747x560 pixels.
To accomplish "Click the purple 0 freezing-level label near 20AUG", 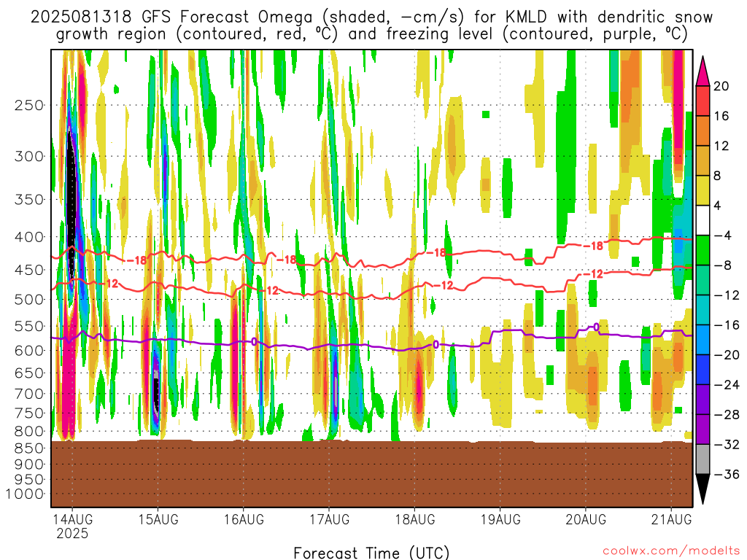I will [x=596, y=327].
